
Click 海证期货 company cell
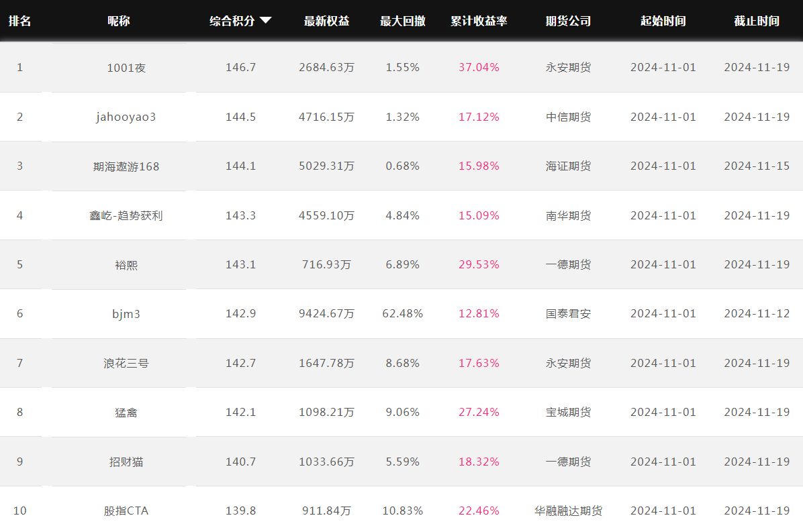(x=569, y=166)
